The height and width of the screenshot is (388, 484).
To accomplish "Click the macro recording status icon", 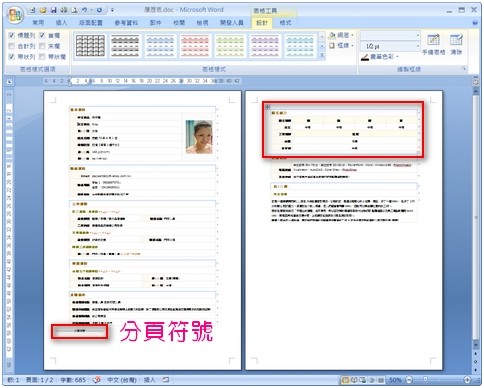I will click(166, 380).
